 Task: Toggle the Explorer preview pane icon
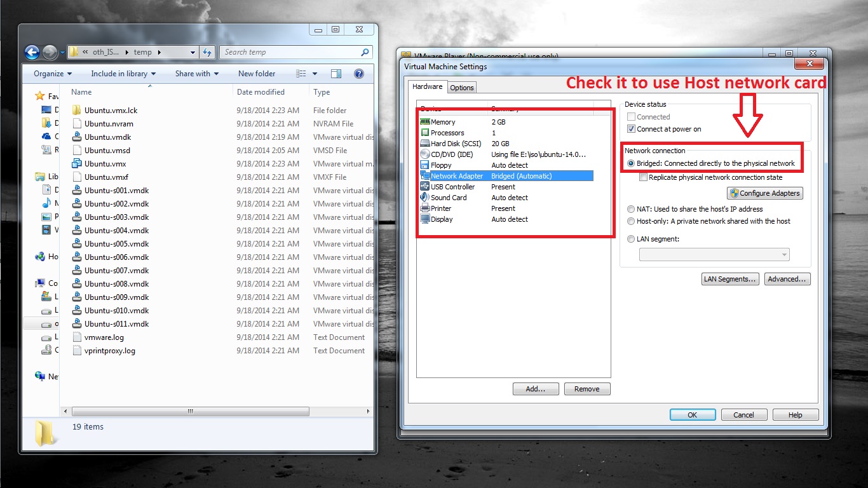click(x=336, y=74)
